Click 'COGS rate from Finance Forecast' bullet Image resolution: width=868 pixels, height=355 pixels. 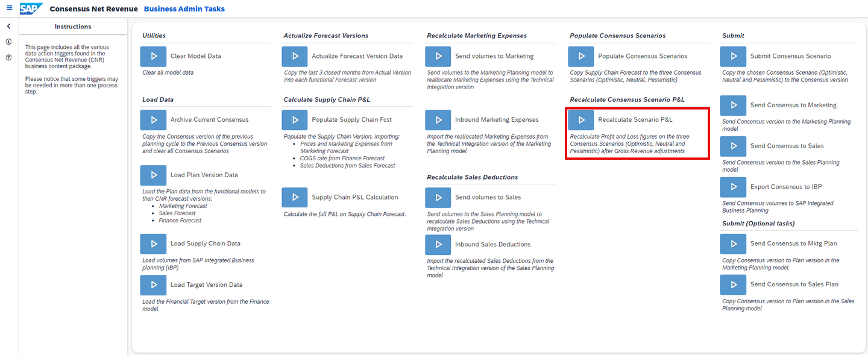343,159
